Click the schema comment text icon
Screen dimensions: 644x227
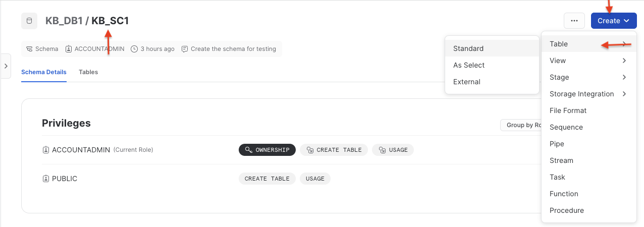pos(185,49)
